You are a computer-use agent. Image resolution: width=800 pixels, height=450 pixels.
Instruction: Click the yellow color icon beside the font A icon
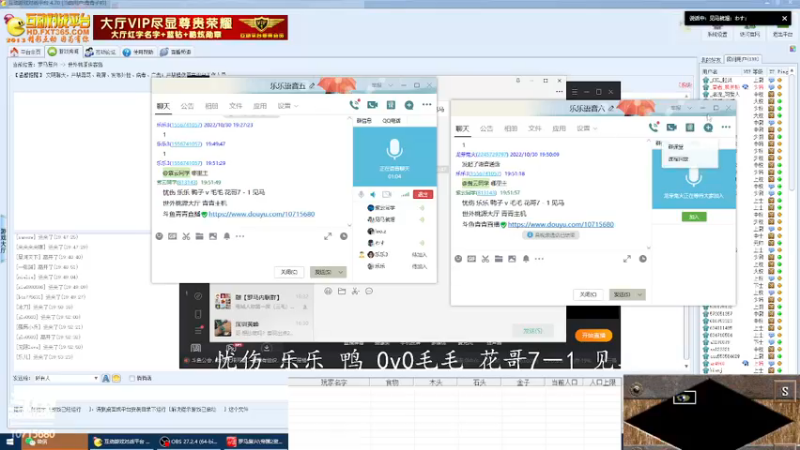pos(116,378)
